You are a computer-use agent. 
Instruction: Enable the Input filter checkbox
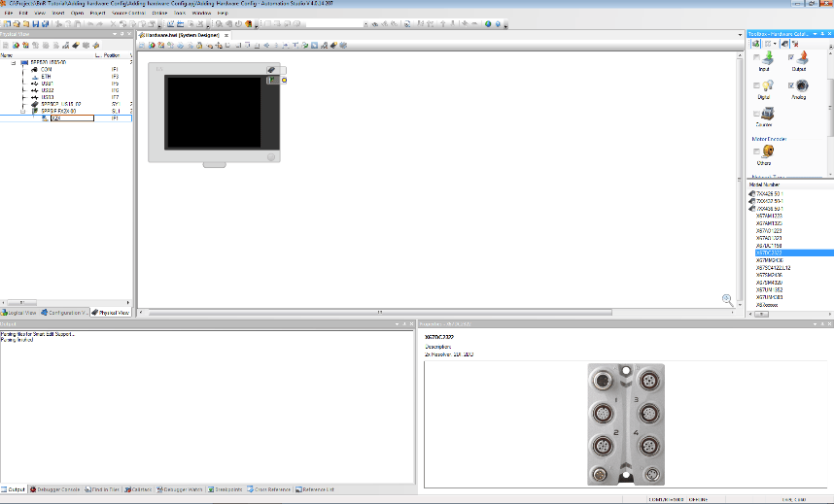pos(756,58)
